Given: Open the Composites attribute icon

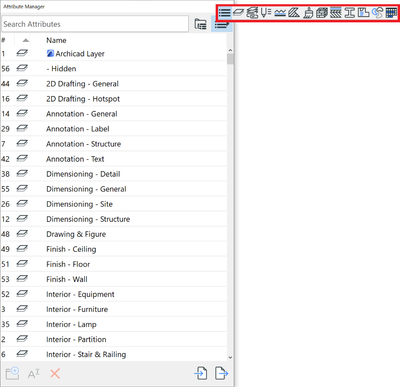Looking at the screenshot, I should click(x=336, y=13).
